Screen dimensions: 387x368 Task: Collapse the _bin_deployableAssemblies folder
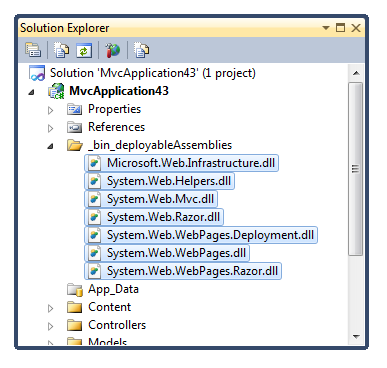tap(51, 146)
